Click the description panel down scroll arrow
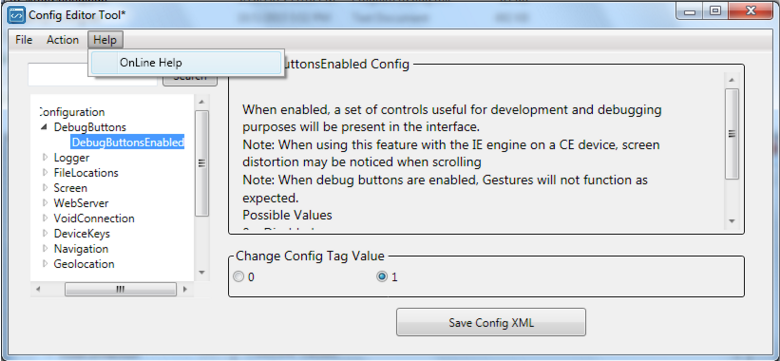 pos(732,221)
